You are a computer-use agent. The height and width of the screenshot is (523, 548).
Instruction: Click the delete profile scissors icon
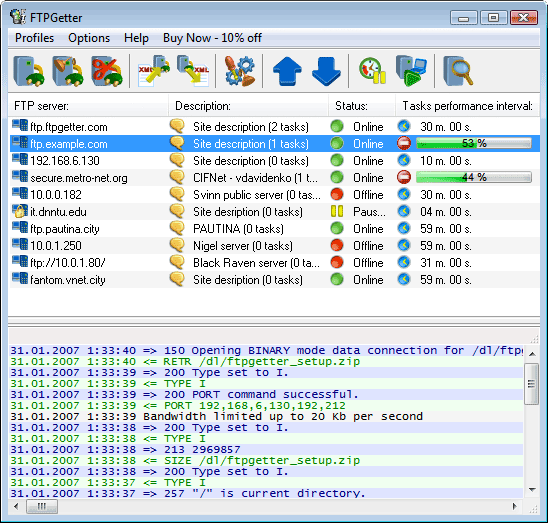pos(107,71)
